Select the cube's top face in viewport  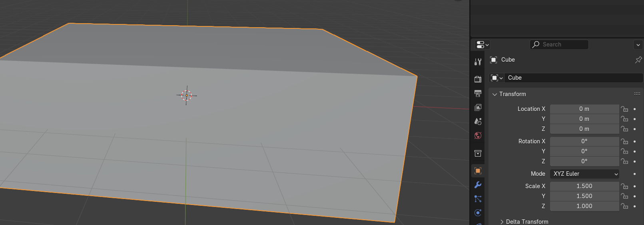click(x=208, y=48)
